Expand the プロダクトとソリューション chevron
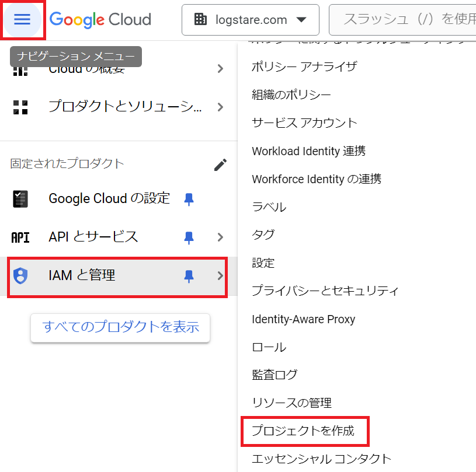 click(220, 107)
